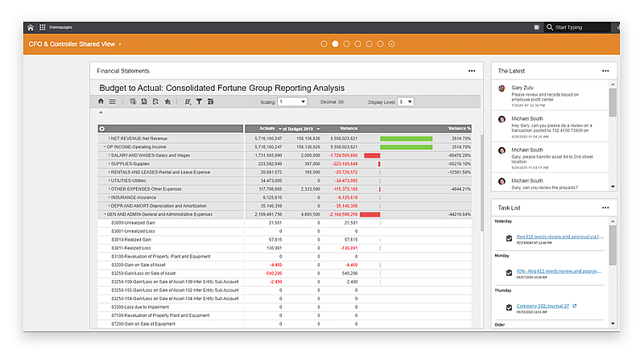Click the red Salary and Wages variance bar

(x=372, y=155)
